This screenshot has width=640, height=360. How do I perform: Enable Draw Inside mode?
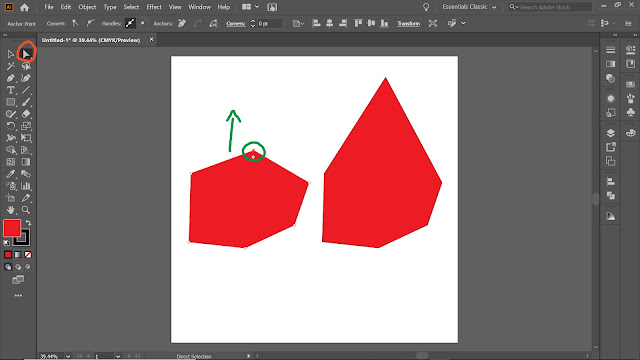[28, 267]
